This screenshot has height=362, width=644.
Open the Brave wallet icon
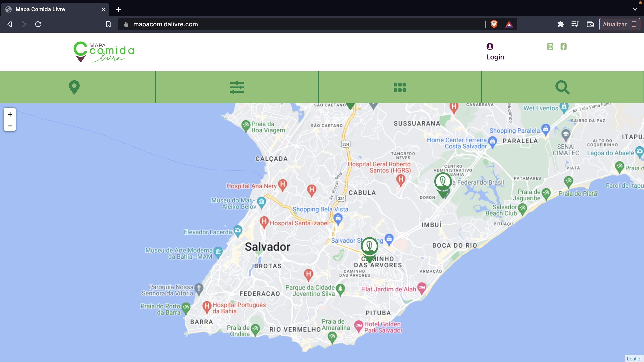[590, 24]
